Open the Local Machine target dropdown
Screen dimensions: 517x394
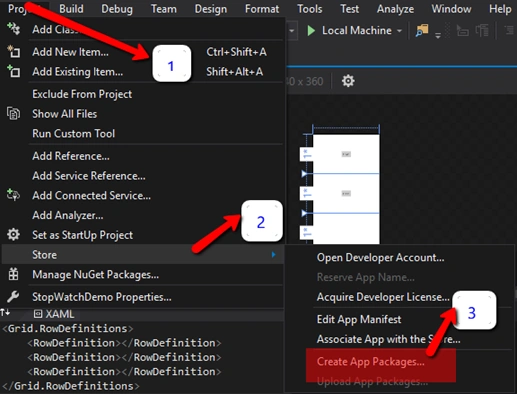tap(399, 31)
